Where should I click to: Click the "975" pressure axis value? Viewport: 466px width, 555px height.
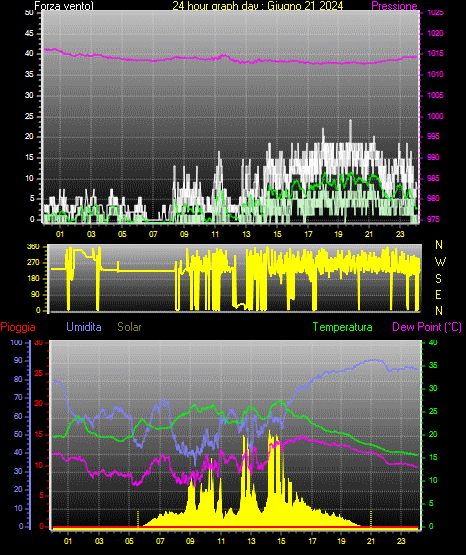click(x=433, y=219)
